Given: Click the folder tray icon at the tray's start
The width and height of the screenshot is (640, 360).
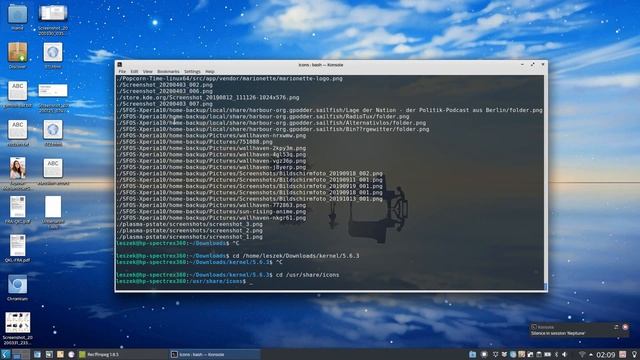Looking at the screenshot, I should point(472,354).
